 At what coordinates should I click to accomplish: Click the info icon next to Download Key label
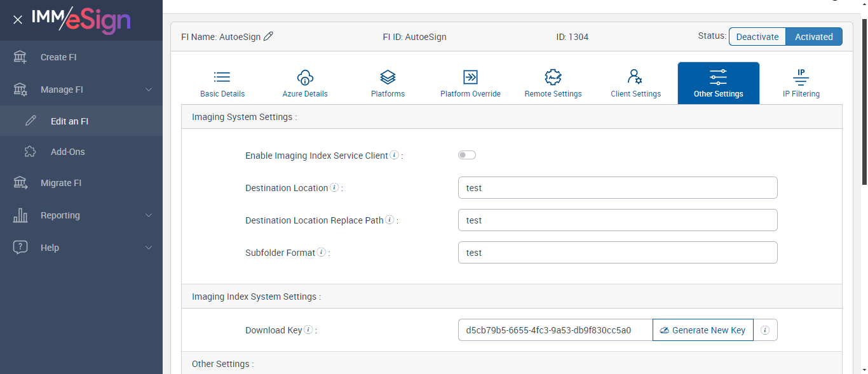[308, 330]
